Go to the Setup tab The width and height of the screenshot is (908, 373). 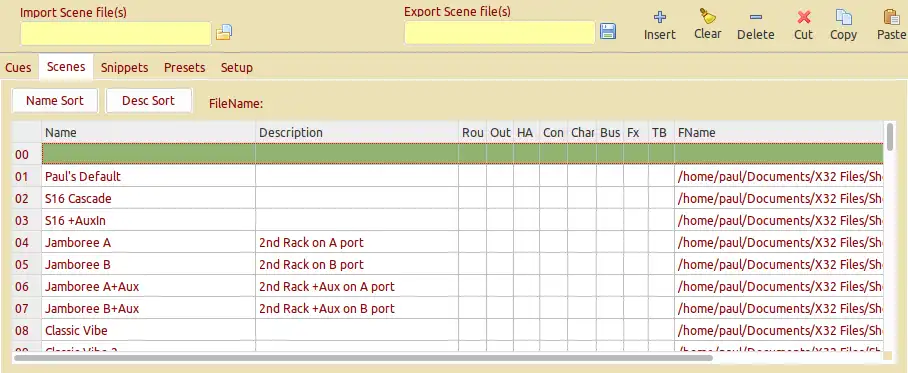click(x=236, y=67)
